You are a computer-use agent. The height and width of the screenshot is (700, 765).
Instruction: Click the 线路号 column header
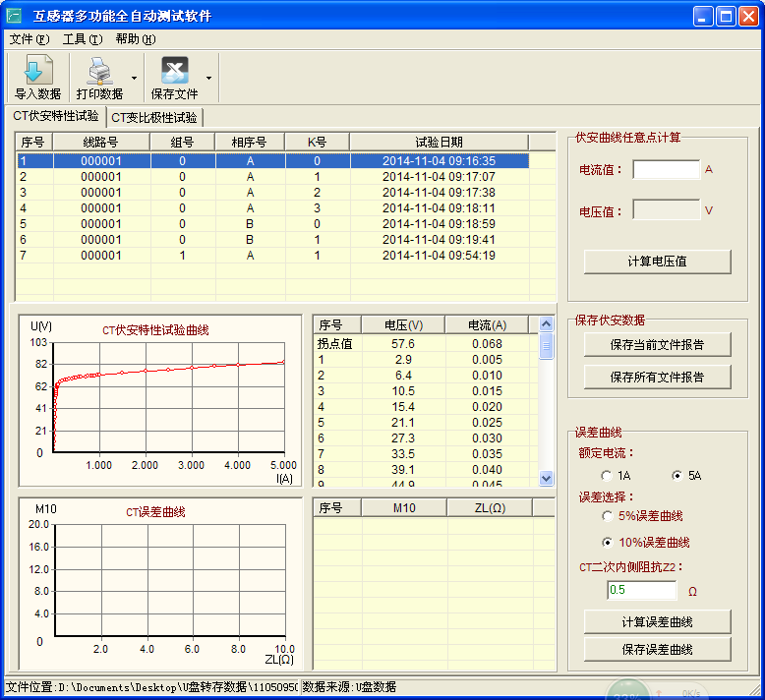[x=101, y=142]
